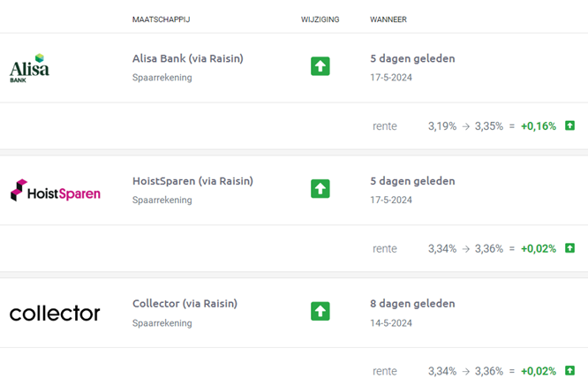The width and height of the screenshot is (588, 386).
Task: Click the Collector logo
Action: 55,314
